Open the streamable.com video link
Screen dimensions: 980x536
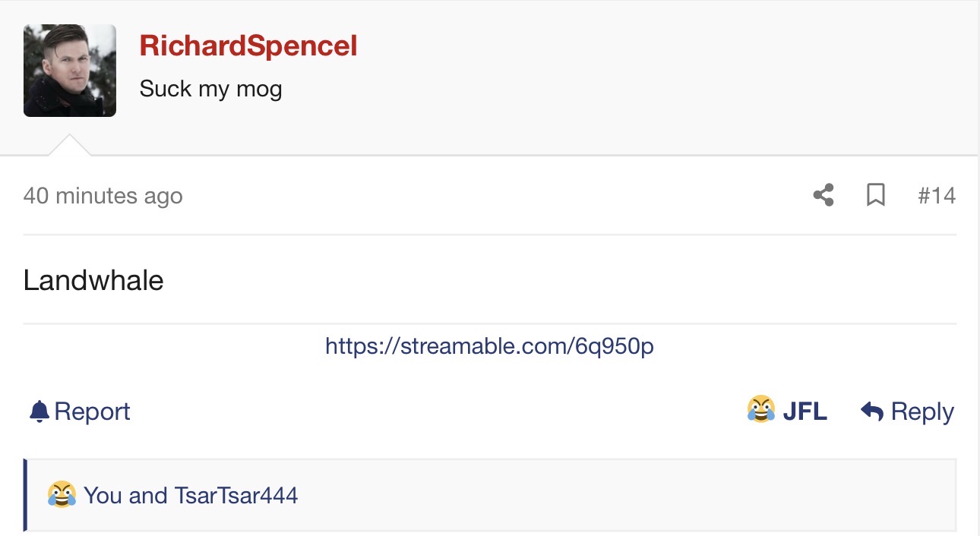coord(489,346)
